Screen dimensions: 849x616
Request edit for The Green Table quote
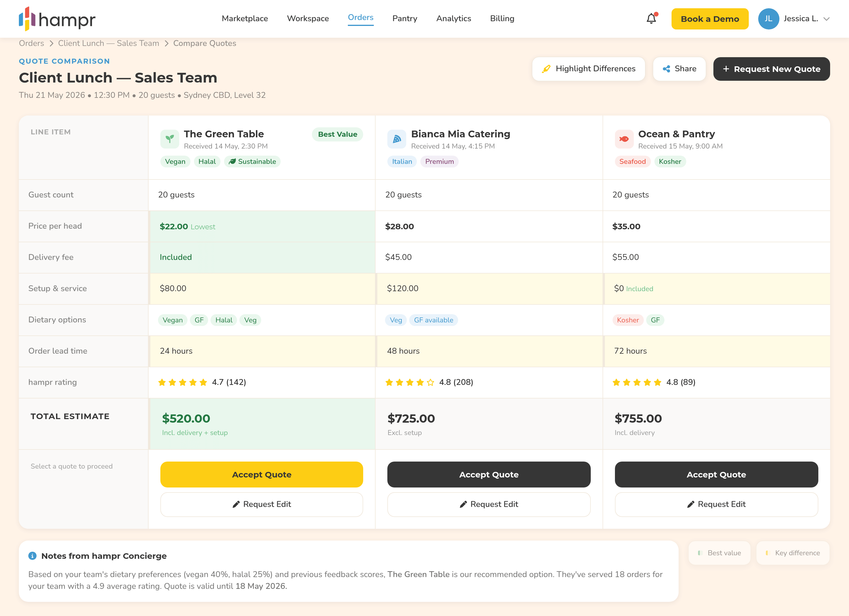262,504
